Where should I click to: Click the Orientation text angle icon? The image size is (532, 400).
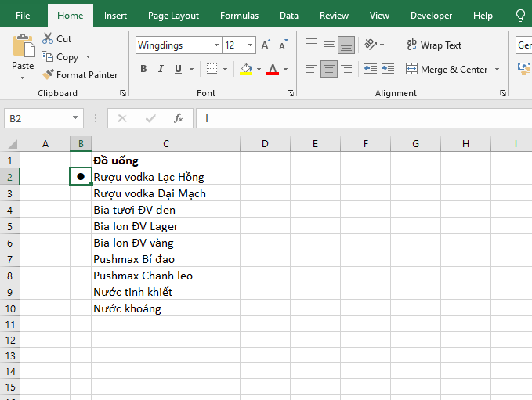(x=372, y=45)
